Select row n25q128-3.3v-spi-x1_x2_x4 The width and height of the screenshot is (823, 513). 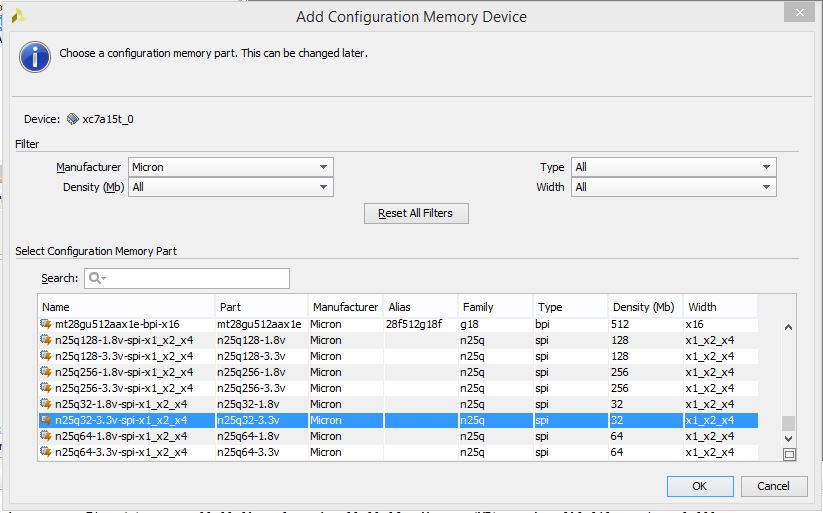[x=398, y=356]
